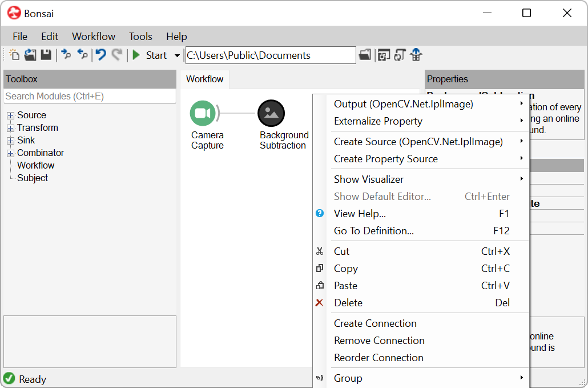Click the Copy pages icon in context menu
The height and width of the screenshot is (388, 588).
pyautogui.click(x=320, y=269)
